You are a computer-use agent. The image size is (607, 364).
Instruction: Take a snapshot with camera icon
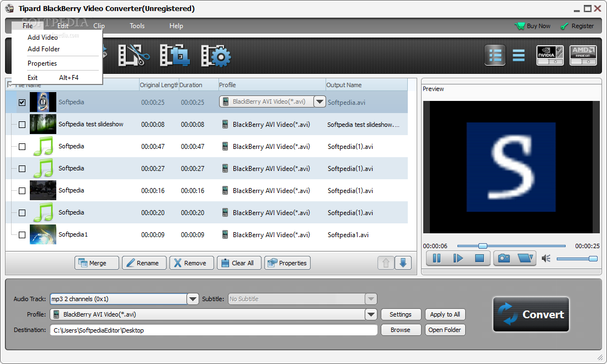coord(504,258)
